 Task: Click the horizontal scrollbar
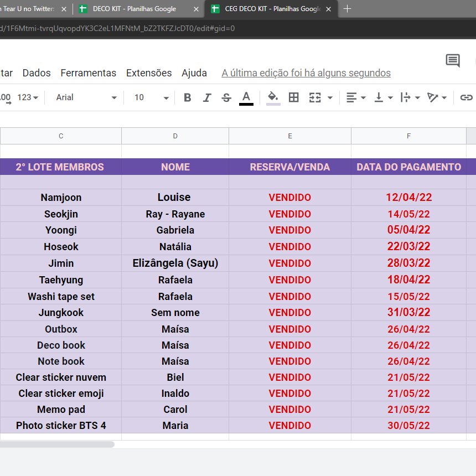coord(57,444)
